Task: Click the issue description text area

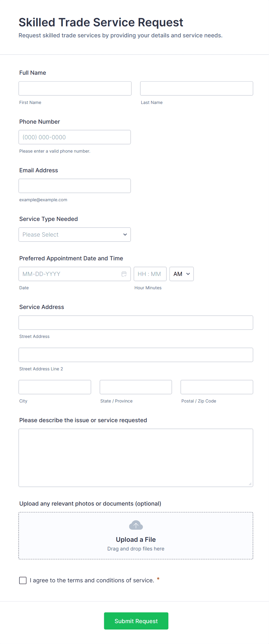Action: [x=136, y=458]
